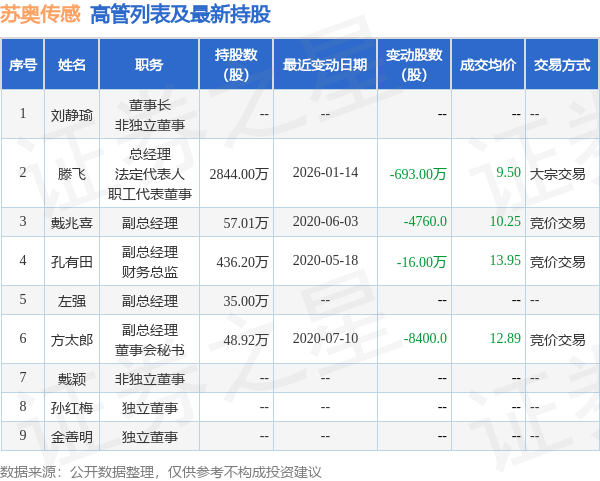Select the name 刘静瑜

point(72,115)
